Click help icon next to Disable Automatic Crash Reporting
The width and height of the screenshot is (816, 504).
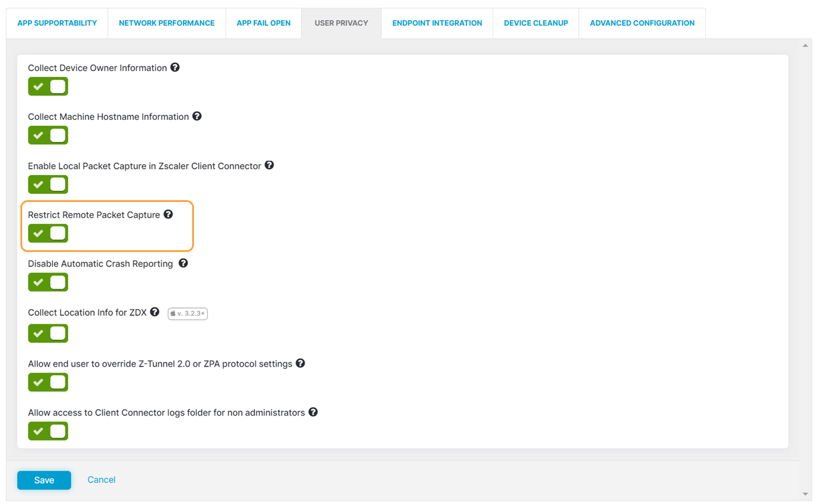click(x=183, y=263)
